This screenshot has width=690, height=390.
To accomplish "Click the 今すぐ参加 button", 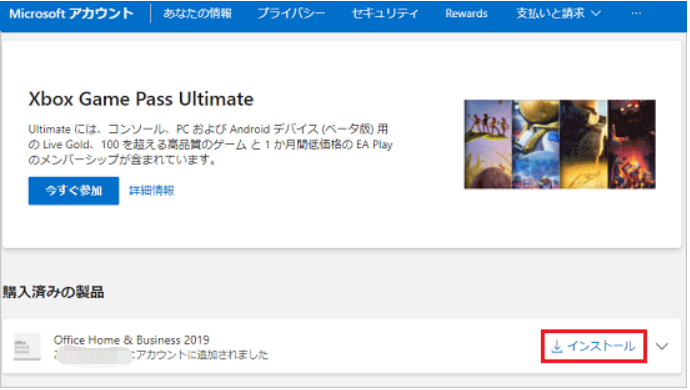I will (73, 191).
